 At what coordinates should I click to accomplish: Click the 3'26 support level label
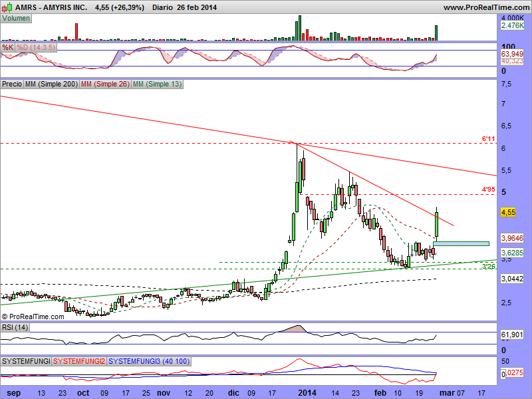pos(489,267)
